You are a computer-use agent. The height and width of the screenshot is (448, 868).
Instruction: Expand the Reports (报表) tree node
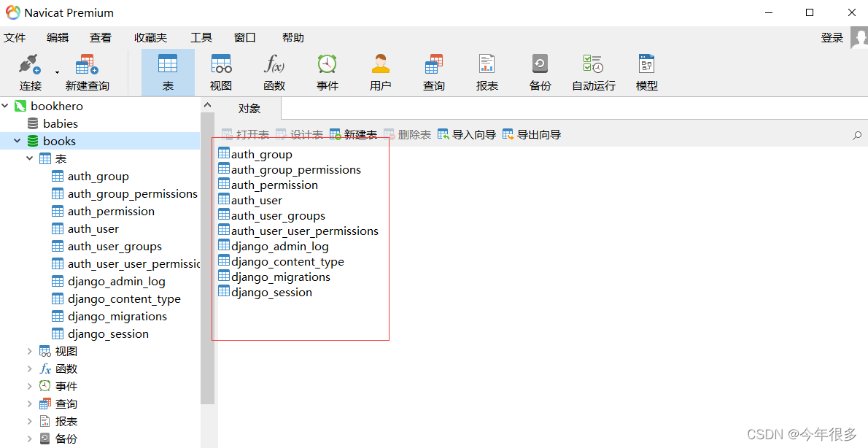pos(29,422)
